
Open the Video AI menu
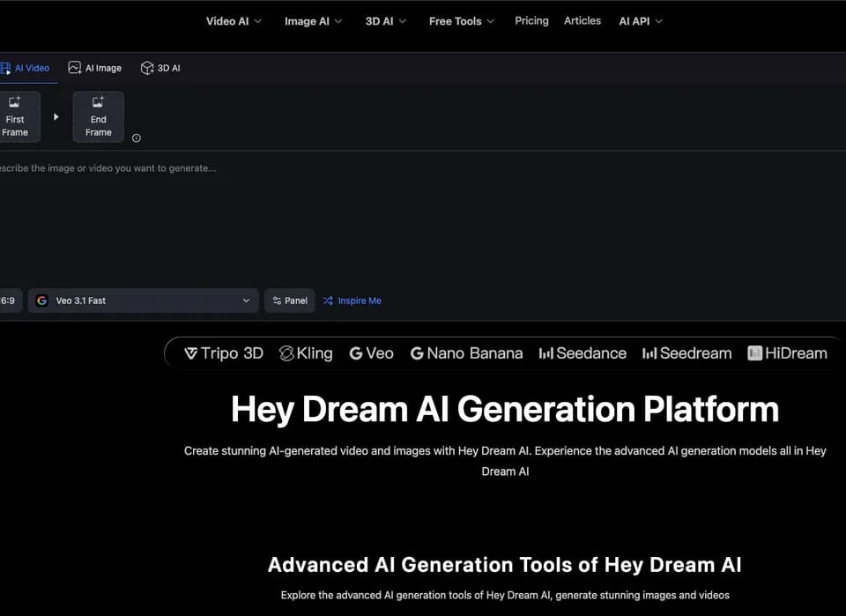234,21
